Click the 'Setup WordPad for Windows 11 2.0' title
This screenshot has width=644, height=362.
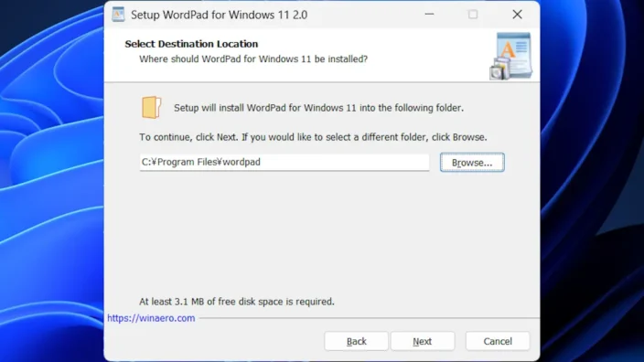[219, 15]
